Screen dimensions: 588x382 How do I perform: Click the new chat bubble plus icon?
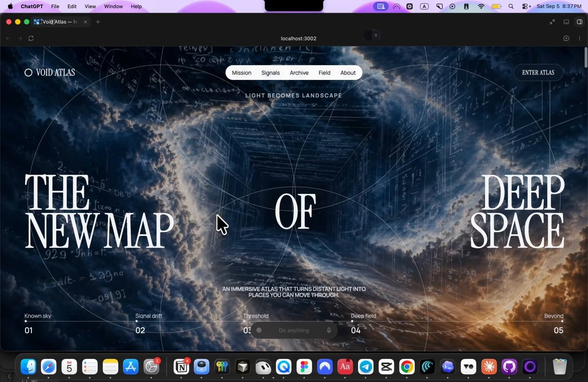[566, 38]
